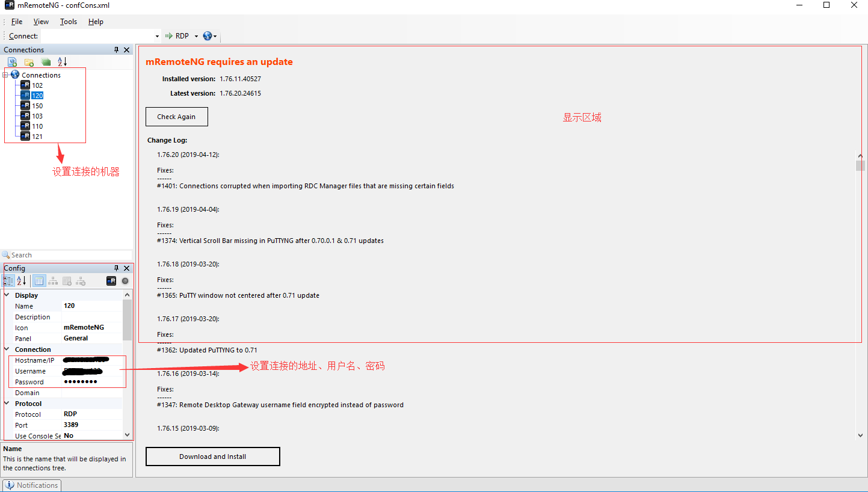Show default properties icon in Config
The width and height of the screenshot is (868, 492).
tap(67, 281)
